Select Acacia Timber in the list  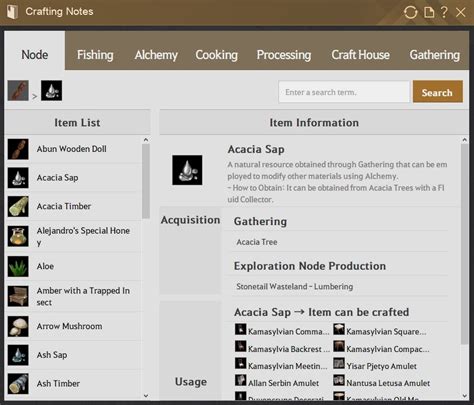coord(64,206)
